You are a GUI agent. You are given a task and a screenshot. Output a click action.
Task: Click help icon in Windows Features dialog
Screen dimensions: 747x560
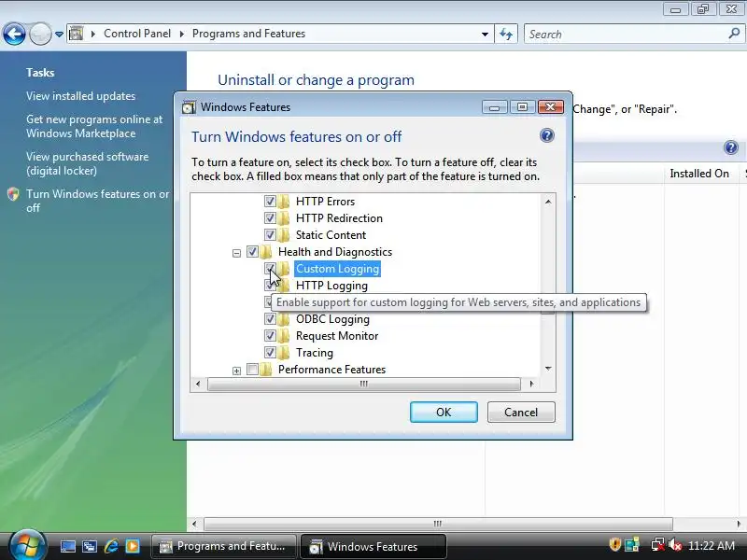click(x=547, y=135)
